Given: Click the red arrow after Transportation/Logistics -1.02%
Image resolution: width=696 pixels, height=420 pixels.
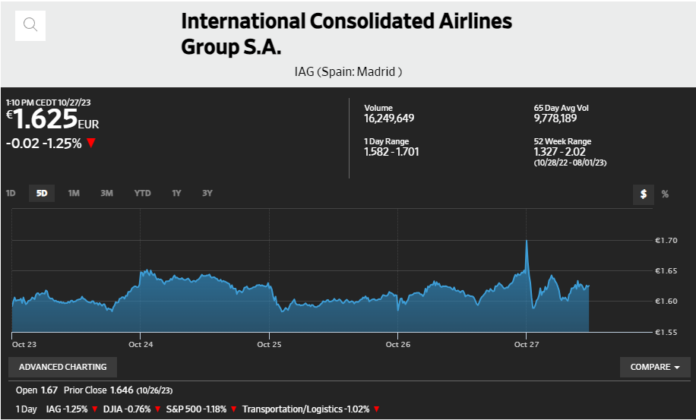Looking at the screenshot, I should click(376, 408).
